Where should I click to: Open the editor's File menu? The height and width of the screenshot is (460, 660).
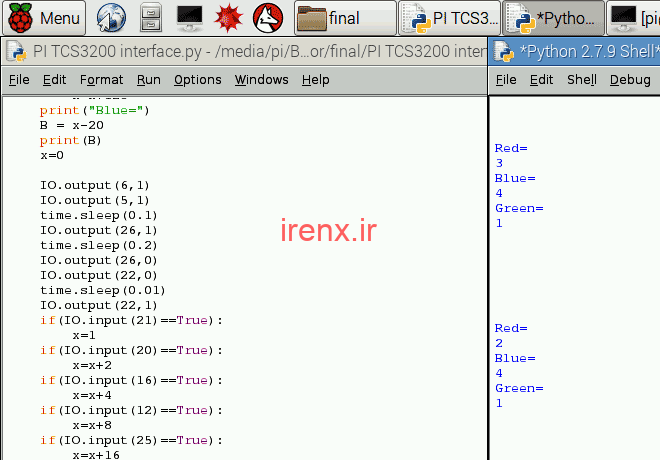tap(18, 80)
